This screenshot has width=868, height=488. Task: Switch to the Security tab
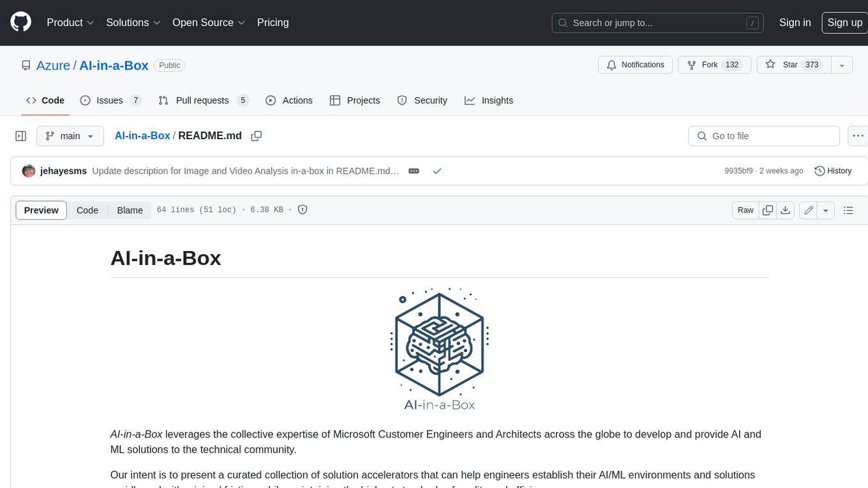tap(423, 100)
